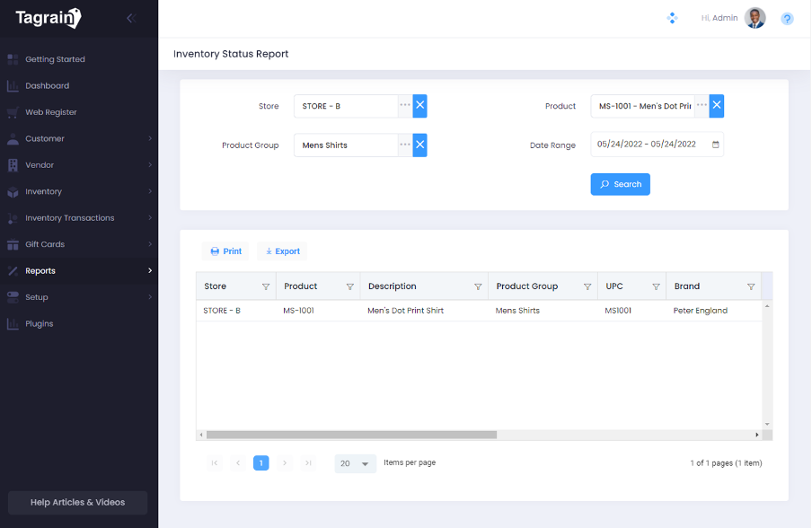Go to Dashboard in the sidebar
This screenshot has width=812, height=528.
click(47, 86)
